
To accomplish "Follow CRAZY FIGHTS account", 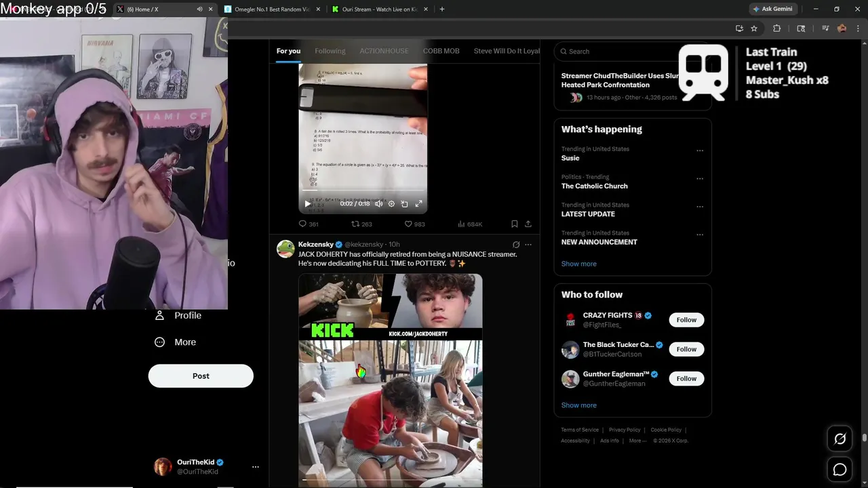I will (686, 320).
